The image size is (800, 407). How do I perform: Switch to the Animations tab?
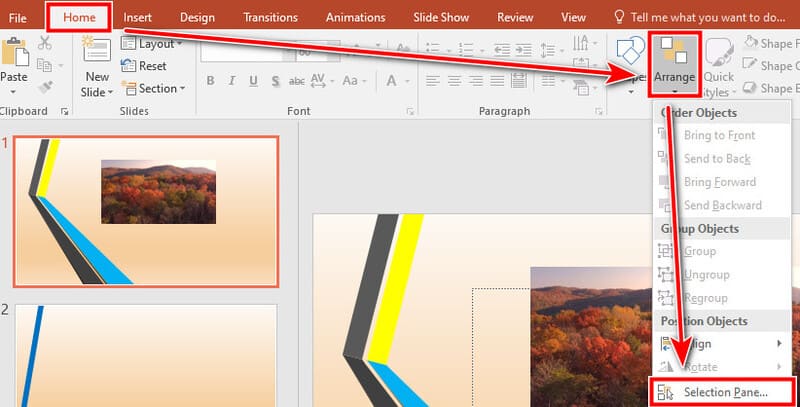[356, 17]
